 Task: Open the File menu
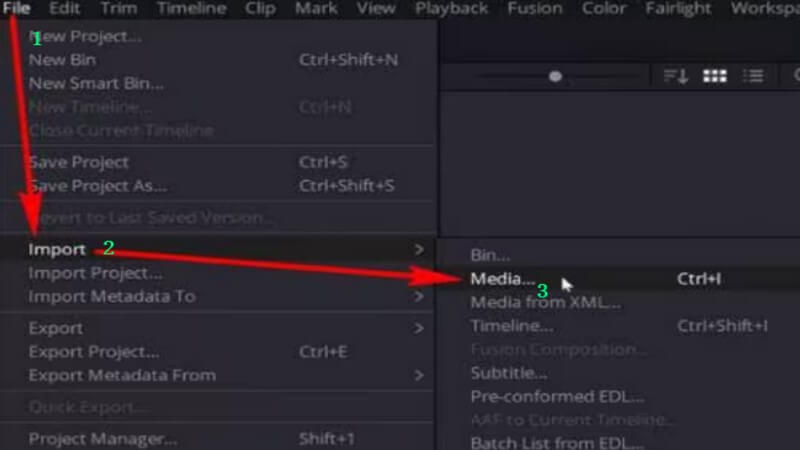pos(17,8)
